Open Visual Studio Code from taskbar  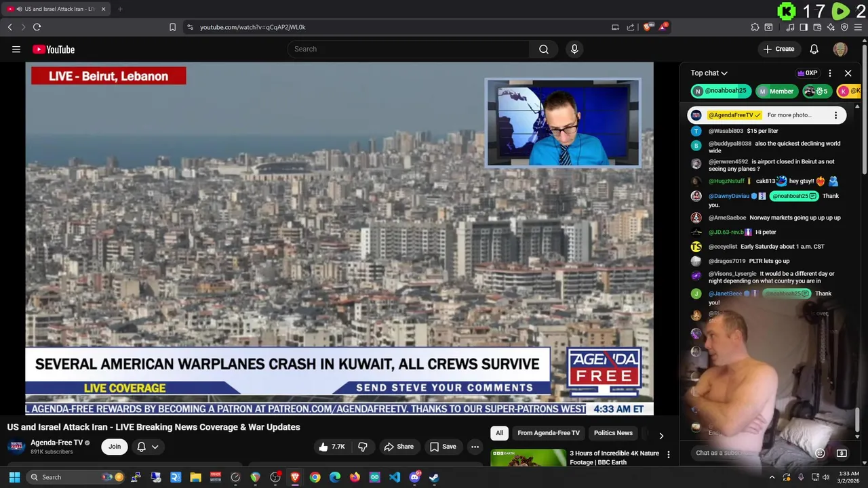click(395, 477)
